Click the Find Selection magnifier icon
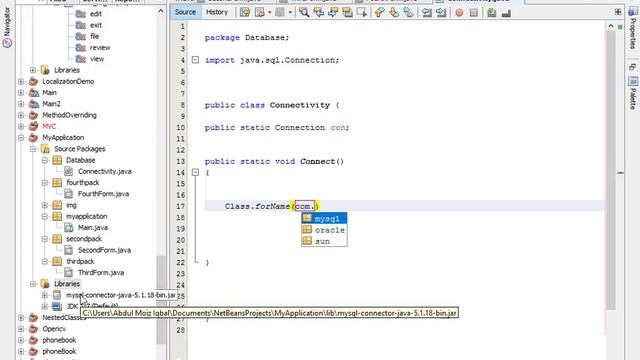The image size is (640, 360). coord(304,12)
